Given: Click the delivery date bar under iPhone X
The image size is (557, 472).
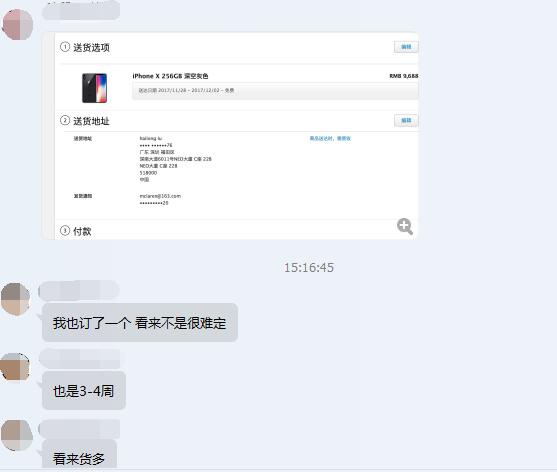Looking at the screenshot, I should point(275,91).
